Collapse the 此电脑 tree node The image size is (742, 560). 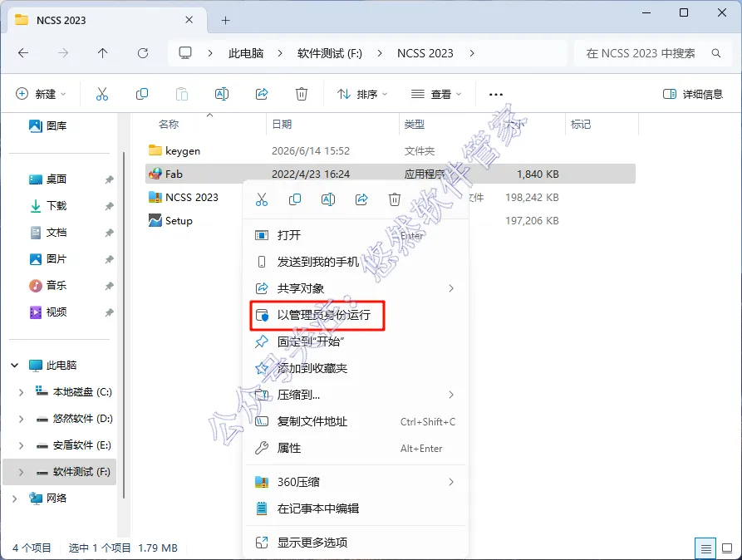pos(15,365)
